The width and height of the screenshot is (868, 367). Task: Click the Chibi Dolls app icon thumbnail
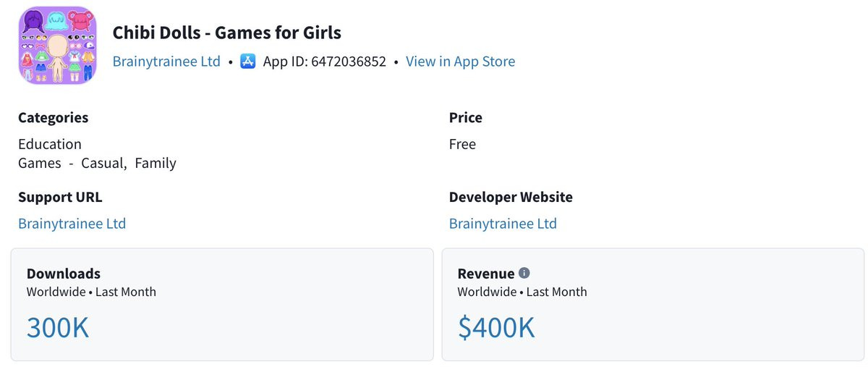tap(57, 45)
